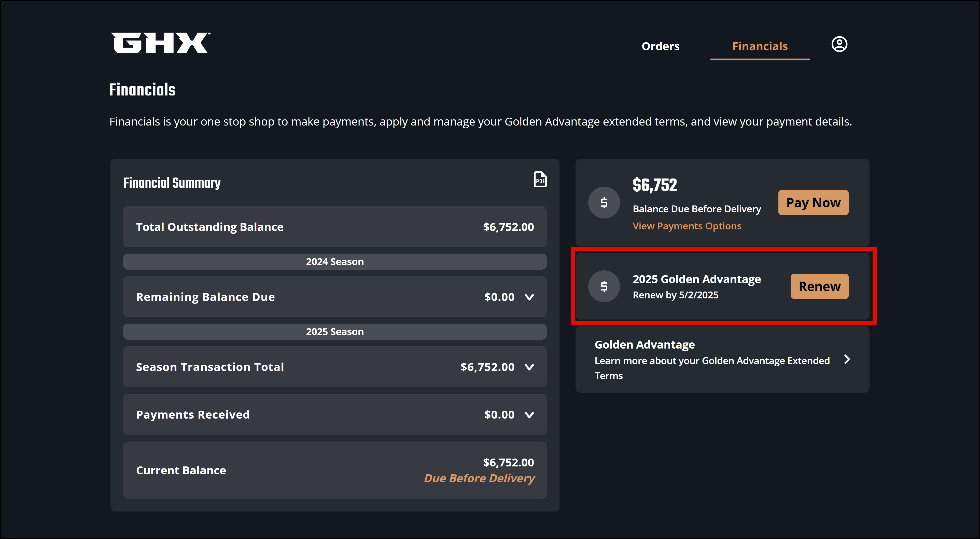Click dollar icon beside 2025 Golden Advantage
The image size is (980, 539).
click(604, 286)
